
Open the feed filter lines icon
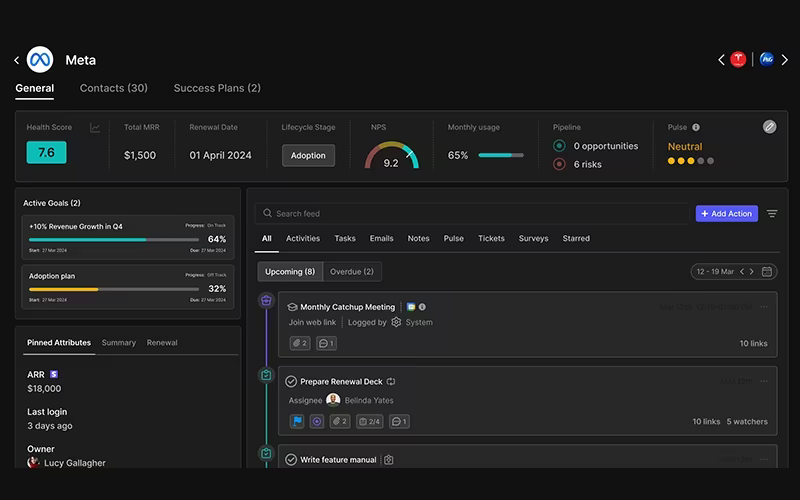tap(772, 213)
